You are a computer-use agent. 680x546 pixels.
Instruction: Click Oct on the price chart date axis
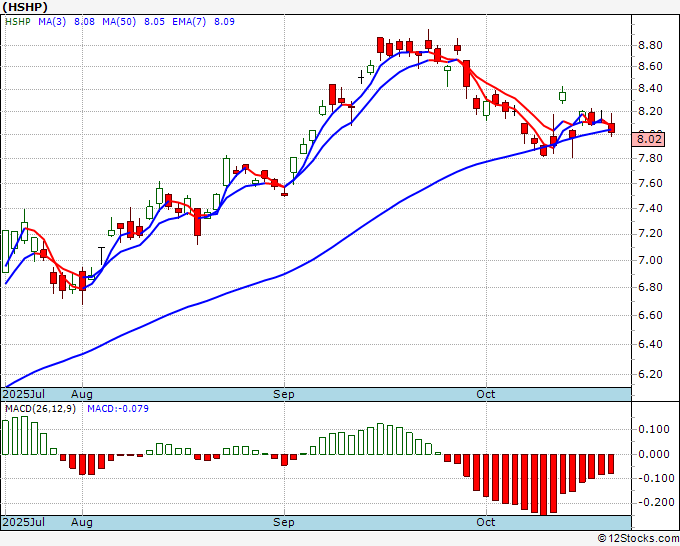[x=485, y=394]
